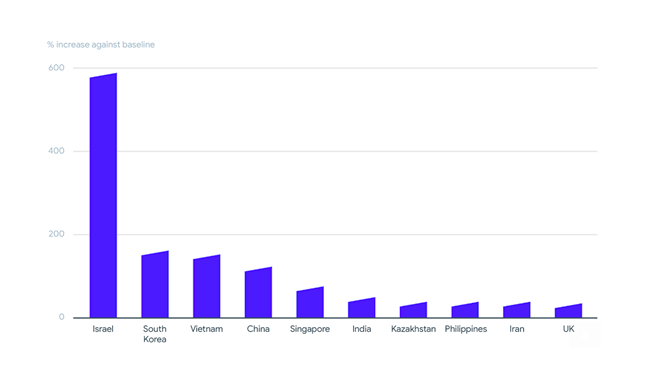Click the South Korea axis label

click(x=155, y=334)
